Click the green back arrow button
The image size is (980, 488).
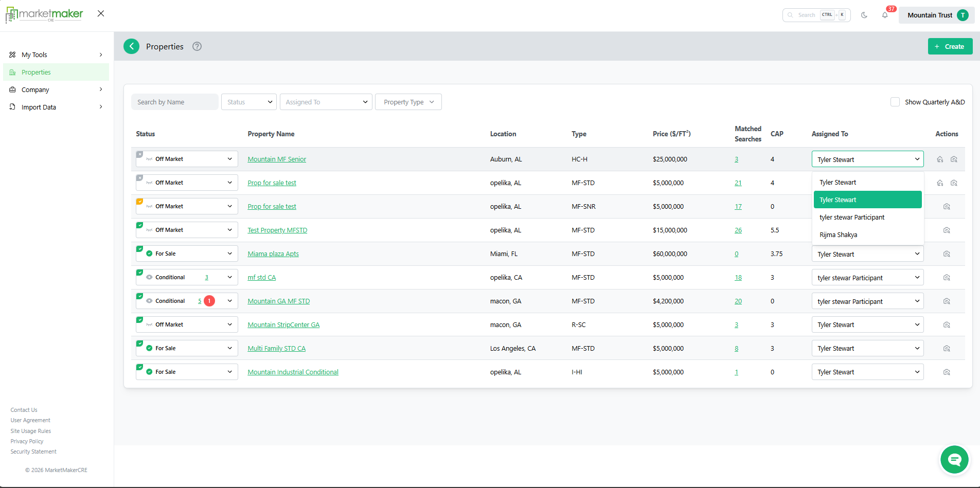(132, 46)
